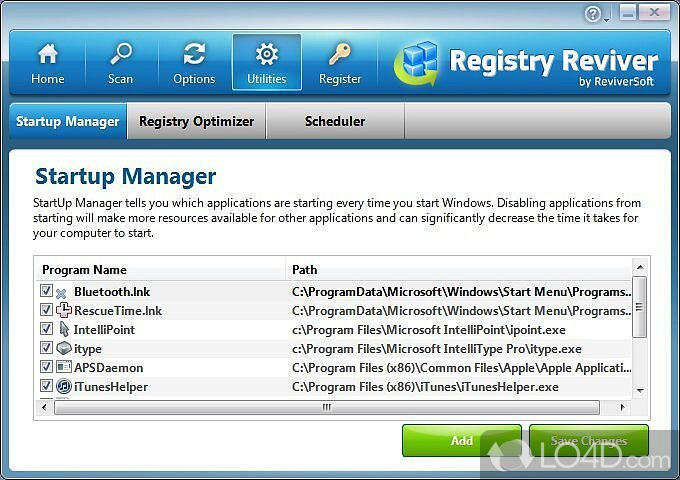Minimize the Registry Reviver window

coord(628,13)
